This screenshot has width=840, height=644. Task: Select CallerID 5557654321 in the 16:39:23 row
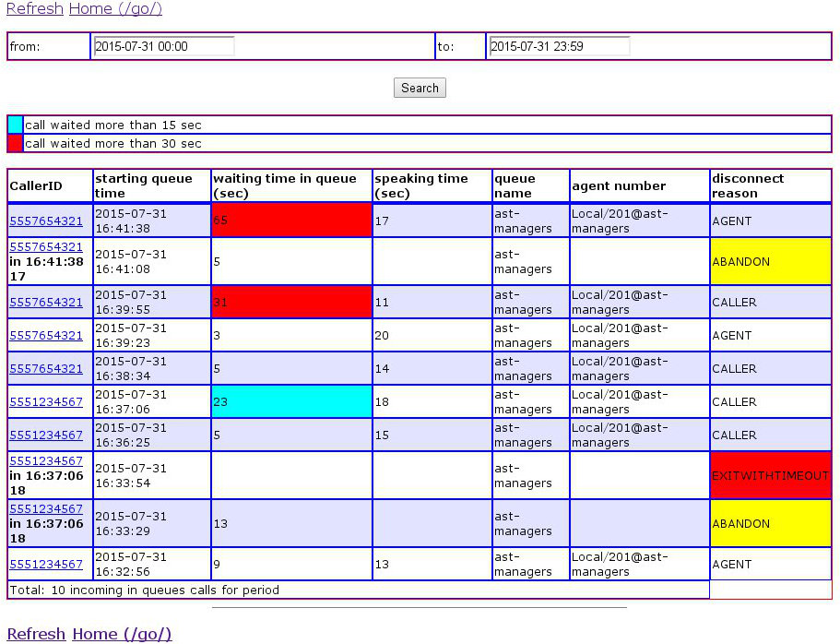[x=46, y=336]
